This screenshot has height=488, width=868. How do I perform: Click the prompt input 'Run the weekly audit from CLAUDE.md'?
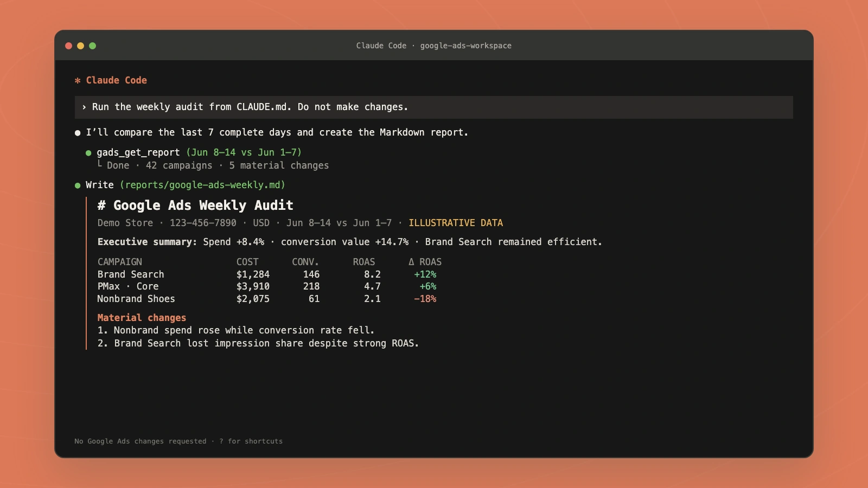pos(433,107)
